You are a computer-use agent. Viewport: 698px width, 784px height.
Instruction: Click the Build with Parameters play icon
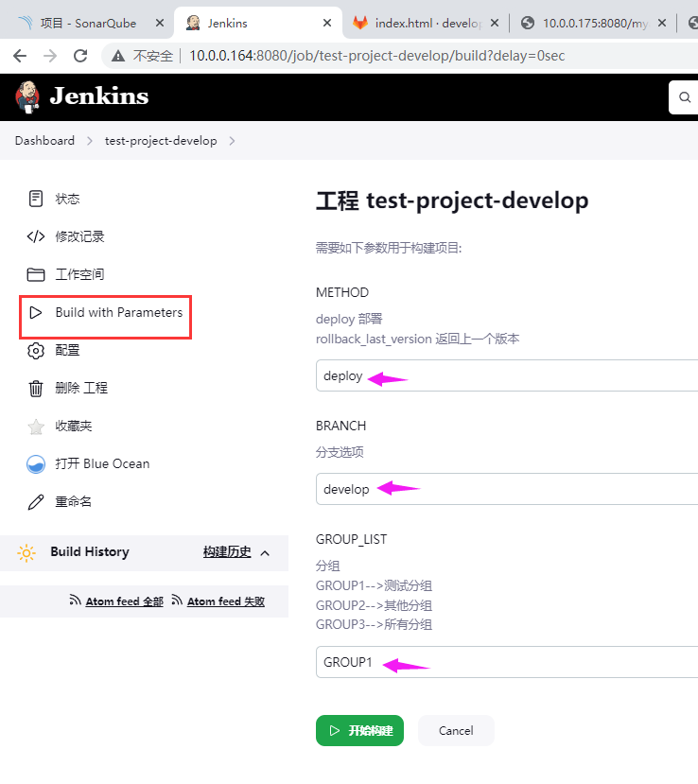[x=36, y=312]
